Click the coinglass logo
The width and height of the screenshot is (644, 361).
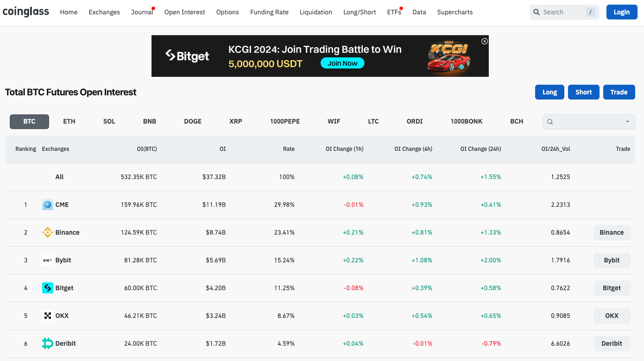(26, 12)
